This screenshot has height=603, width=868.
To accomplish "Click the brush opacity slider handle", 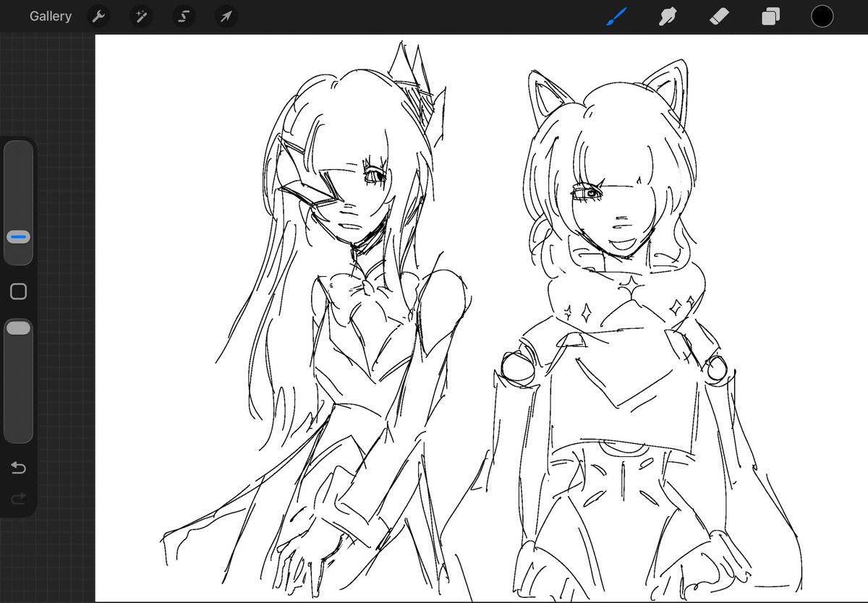I will click(18, 328).
